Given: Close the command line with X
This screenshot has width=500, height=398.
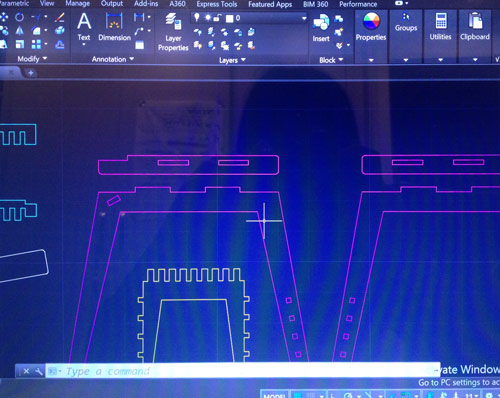Looking at the screenshot, I should [26, 371].
